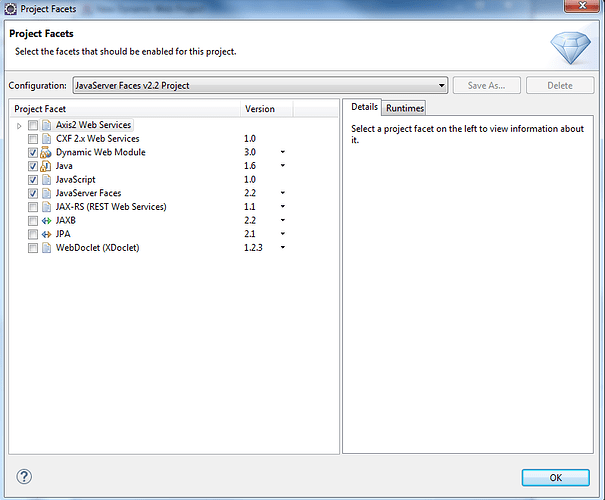Click the Project Facet column header

click(125, 109)
